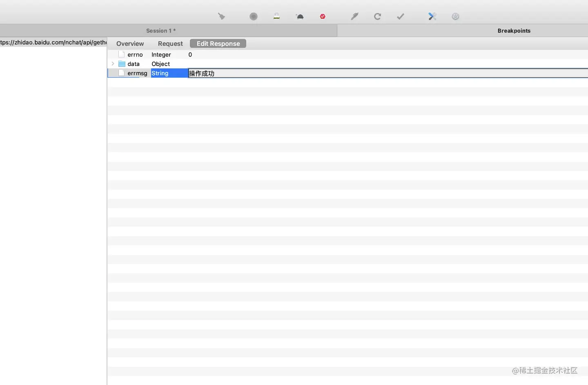The image size is (588, 385).
Task: Click the document icon beside errno
Action: tap(121, 54)
